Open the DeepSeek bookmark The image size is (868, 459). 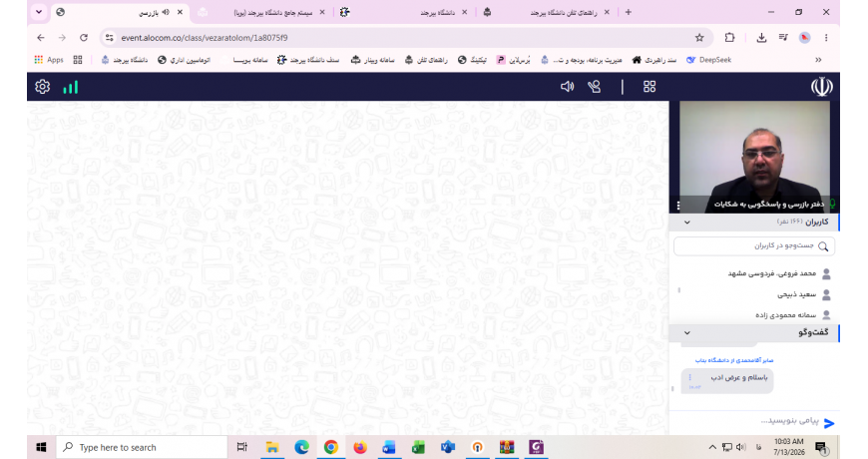pyautogui.click(x=708, y=60)
